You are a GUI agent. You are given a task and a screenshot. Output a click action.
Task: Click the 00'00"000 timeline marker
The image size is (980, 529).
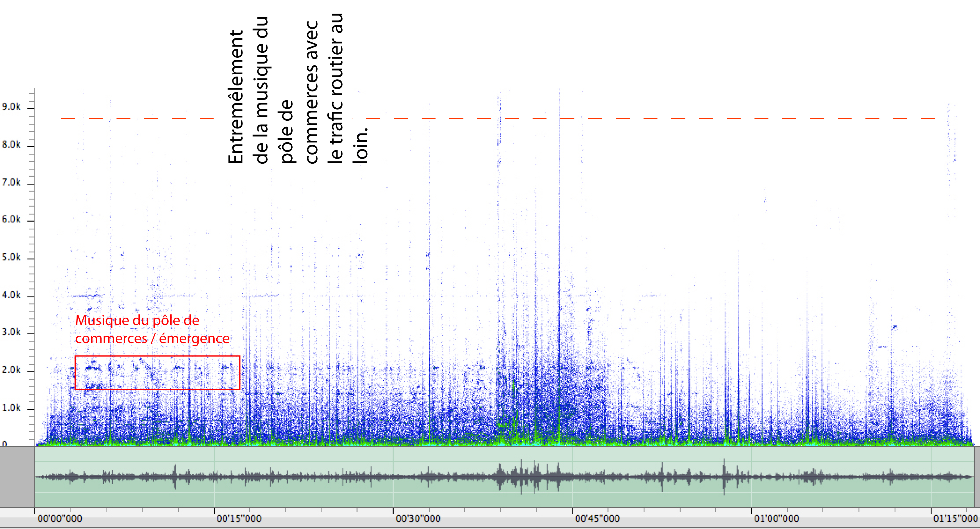point(59,518)
